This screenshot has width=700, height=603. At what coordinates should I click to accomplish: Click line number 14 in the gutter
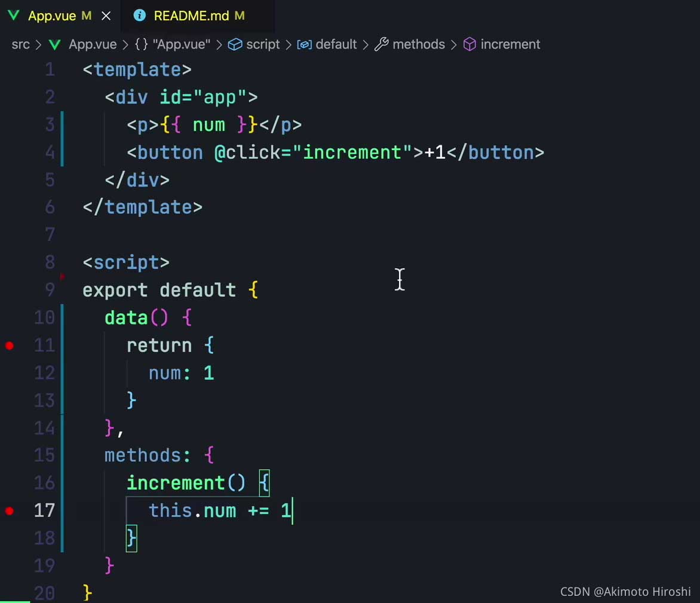45,428
